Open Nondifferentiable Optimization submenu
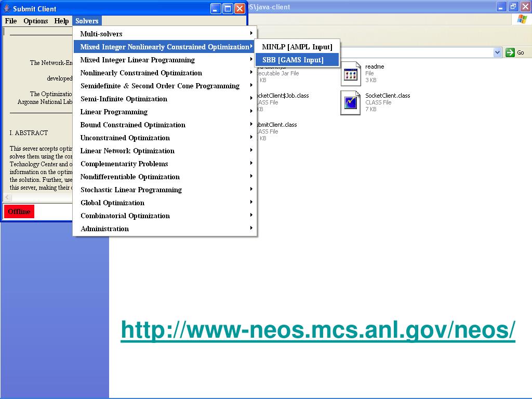 click(165, 177)
